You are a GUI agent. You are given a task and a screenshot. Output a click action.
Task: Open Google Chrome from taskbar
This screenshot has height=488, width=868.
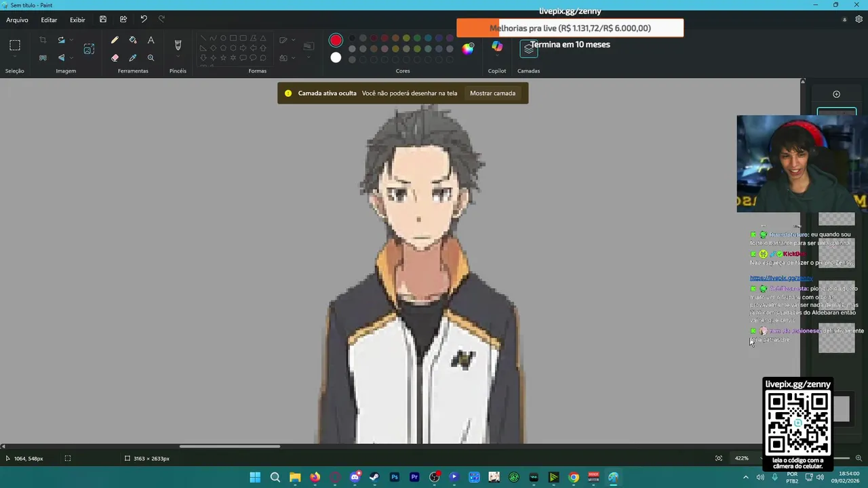click(574, 477)
